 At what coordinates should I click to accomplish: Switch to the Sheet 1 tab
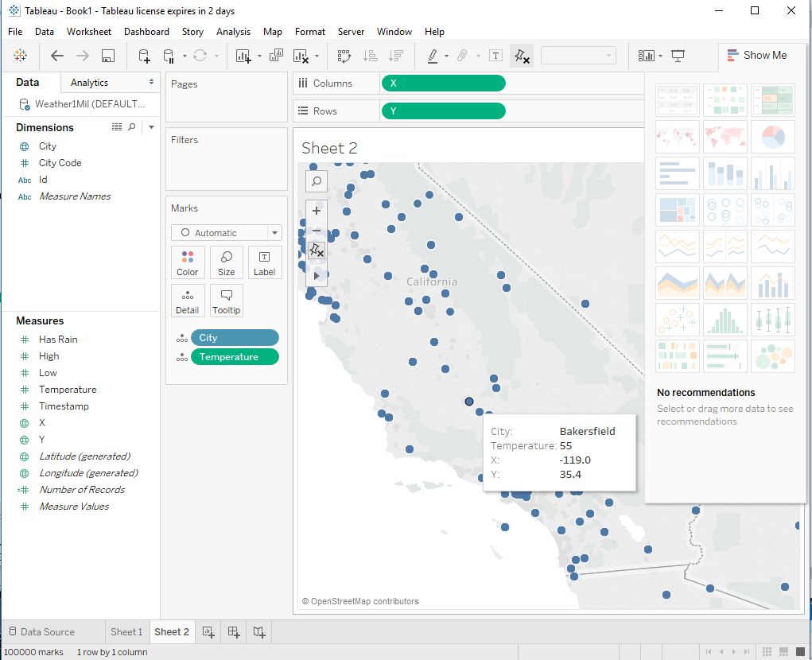[x=126, y=632]
